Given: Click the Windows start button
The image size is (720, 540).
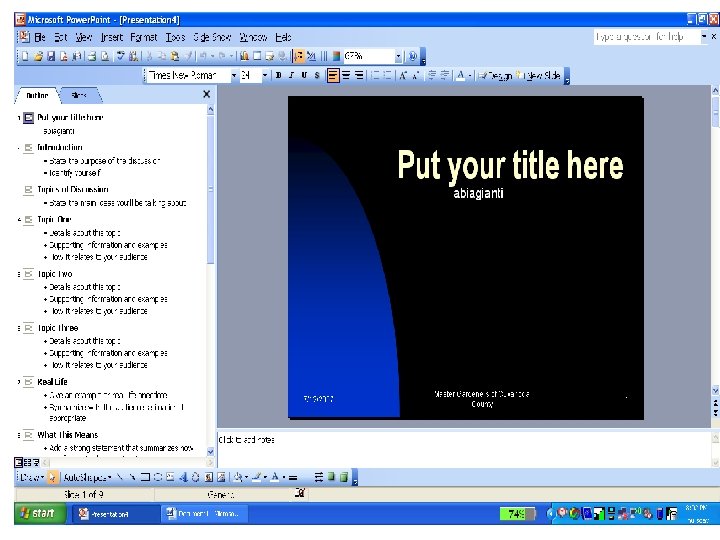Looking at the screenshot, I should click(x=40, y=513).
